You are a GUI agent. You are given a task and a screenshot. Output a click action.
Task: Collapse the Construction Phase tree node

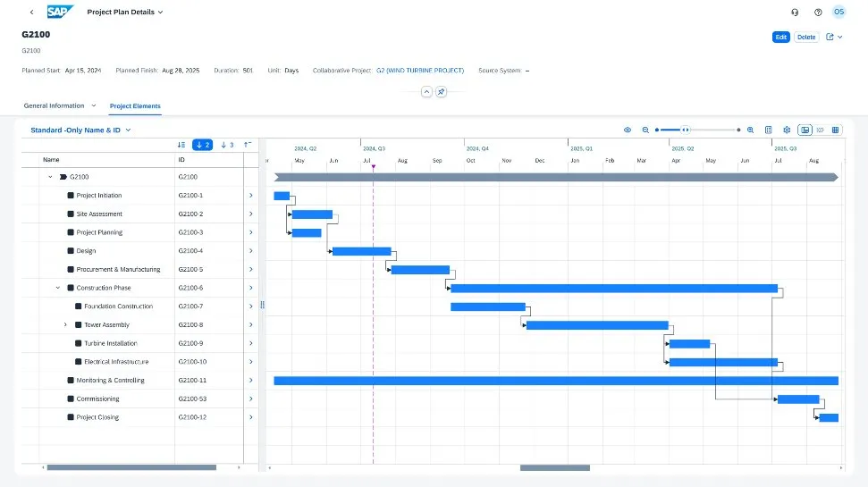58,288
